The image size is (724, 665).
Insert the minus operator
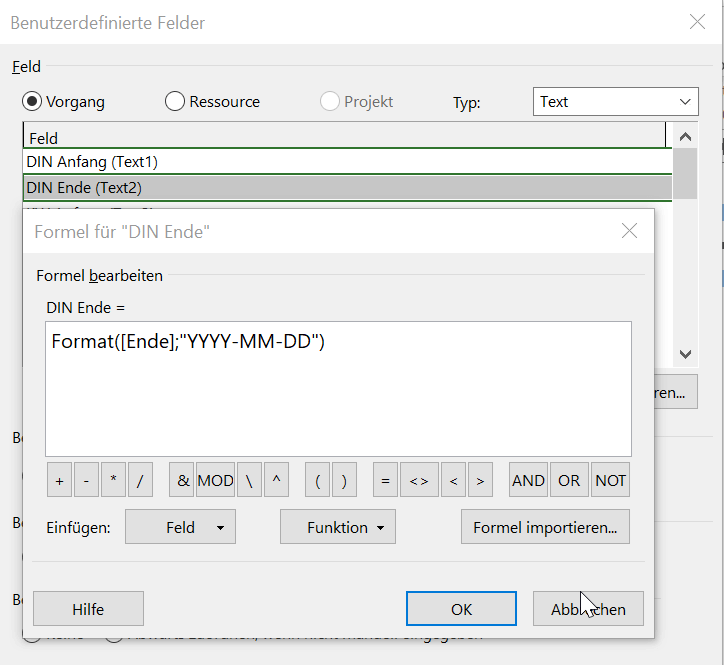coord(86,481)
